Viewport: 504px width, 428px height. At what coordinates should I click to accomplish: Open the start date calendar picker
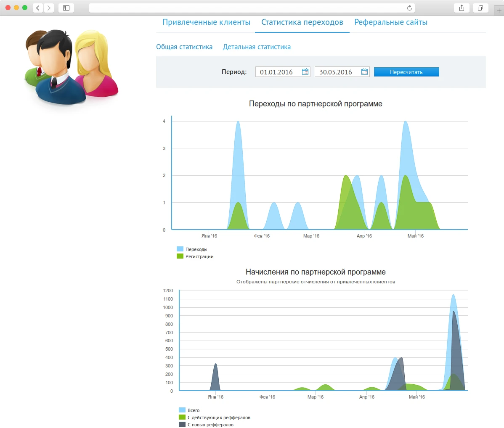pos(305,72)
